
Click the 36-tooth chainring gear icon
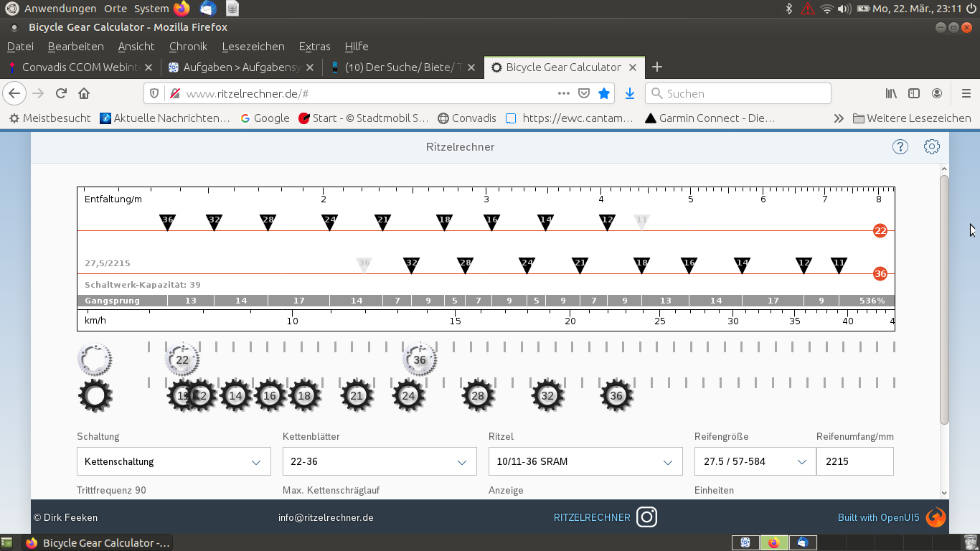420,360
